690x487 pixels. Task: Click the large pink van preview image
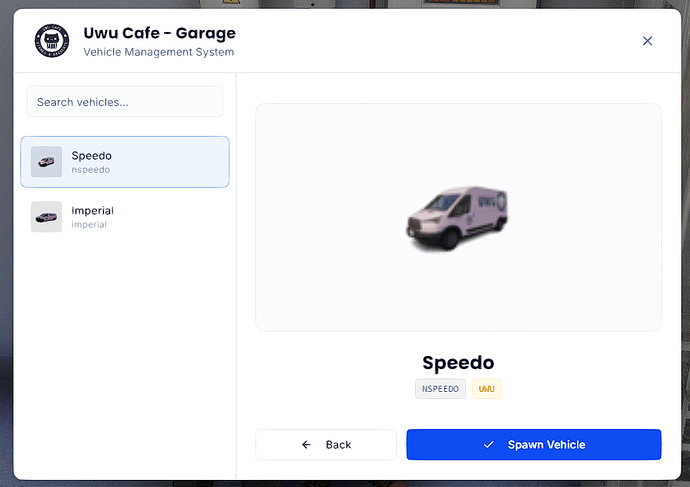coord(457,216)
